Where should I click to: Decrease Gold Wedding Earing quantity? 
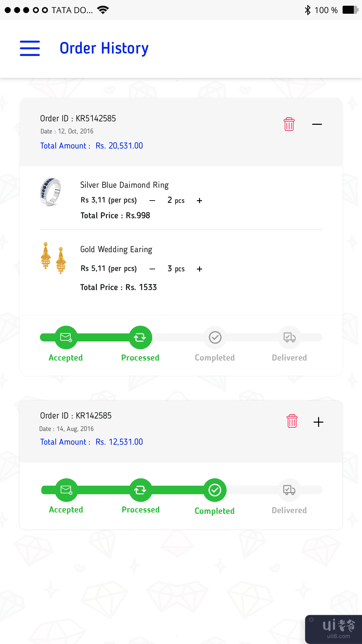pyautogui.click(x=152, y=269)
